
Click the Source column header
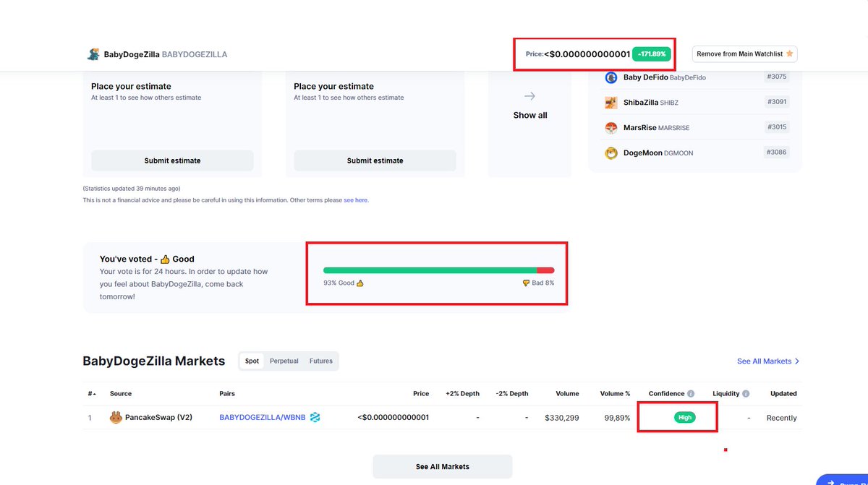pyautogui.click(x=121, y=394)
